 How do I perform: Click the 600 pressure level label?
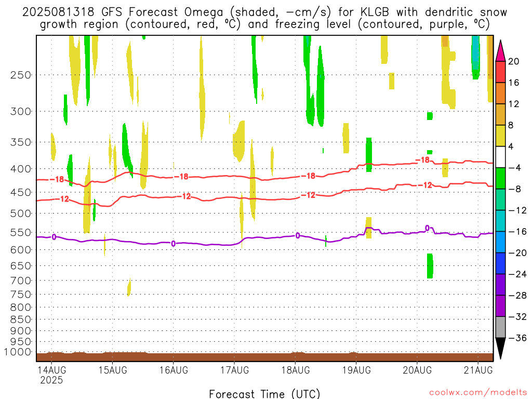tap(21, 250)
